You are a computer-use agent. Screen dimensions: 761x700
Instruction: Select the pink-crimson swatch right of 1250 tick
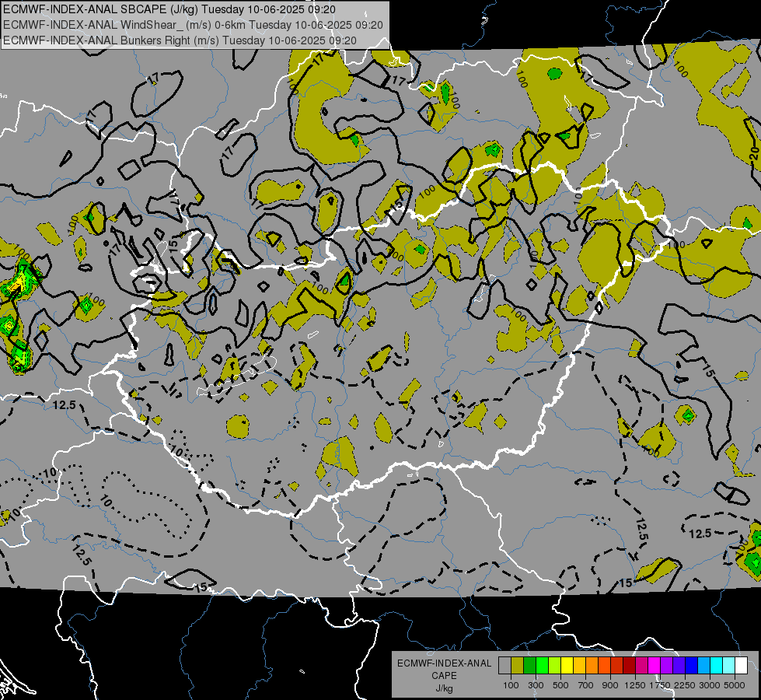(641, 665)
